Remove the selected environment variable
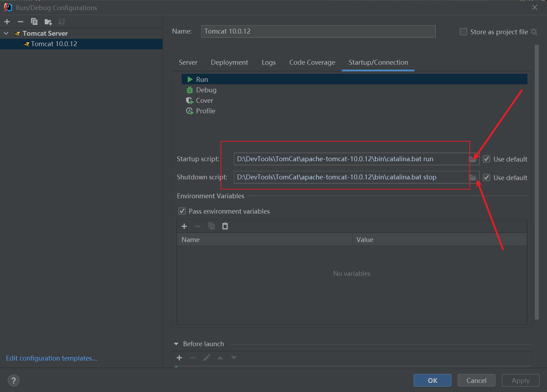Viewport: 547px width, 392px height. coord(198,226)
